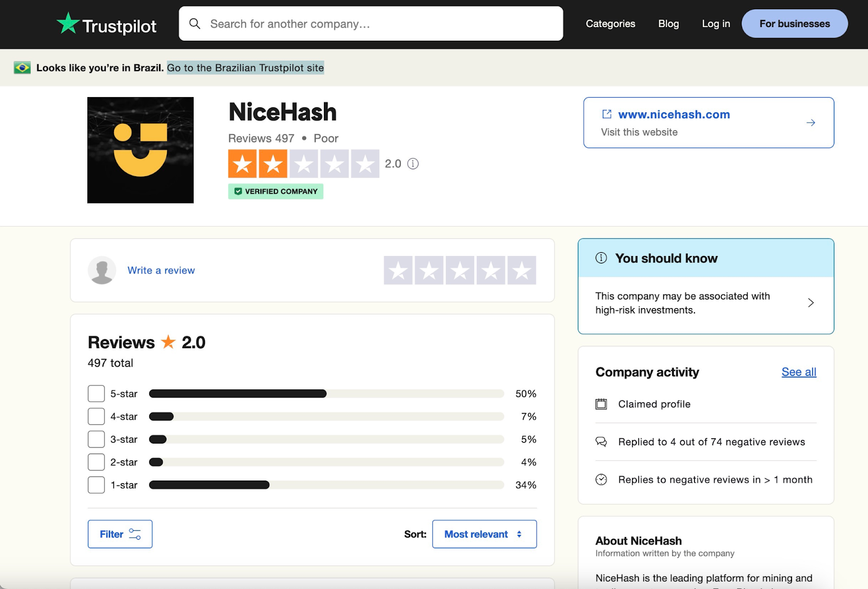868x589 pixels.
Task: Open the Blog page
Action: [x=668, y=24]
